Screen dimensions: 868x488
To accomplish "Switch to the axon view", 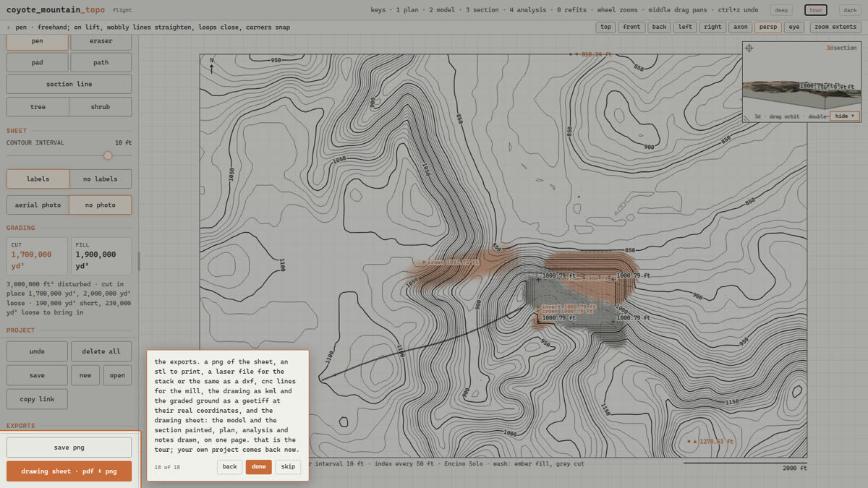I will point(740,27).
